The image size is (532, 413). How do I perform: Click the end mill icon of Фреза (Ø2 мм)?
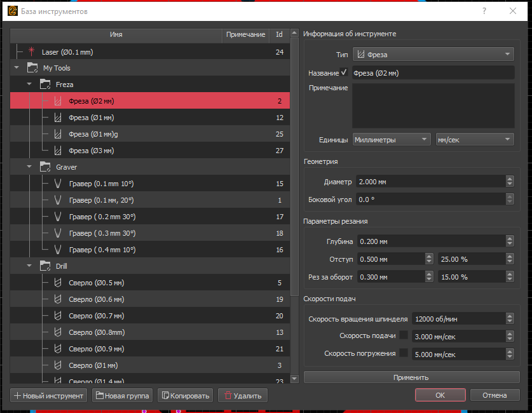[58, 101]
